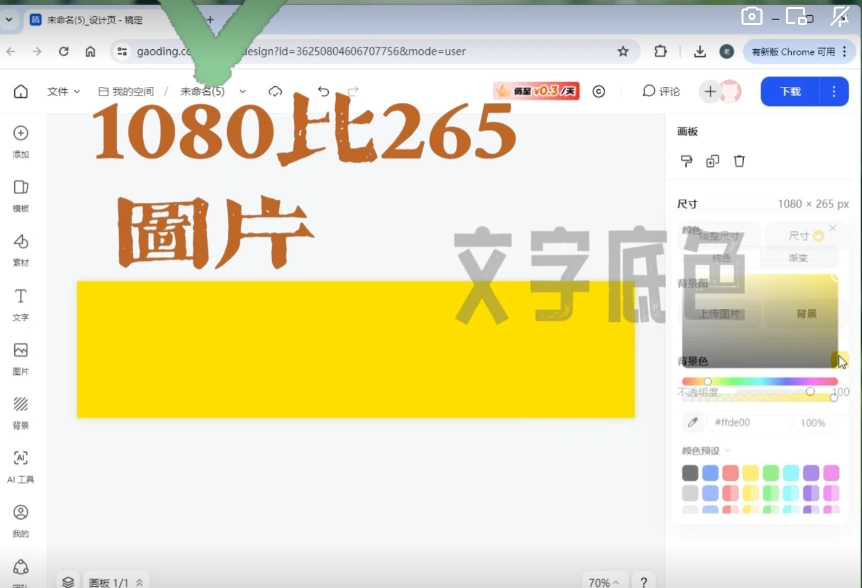Select the 文字 text tool
This screenshot has width=862, height=588.
click(20, 303)
